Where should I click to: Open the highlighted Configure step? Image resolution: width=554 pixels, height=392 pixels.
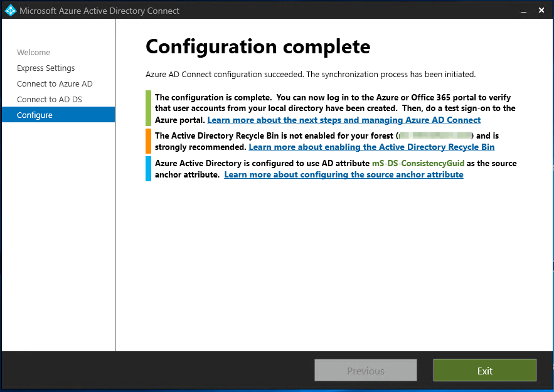coord(58,115)
